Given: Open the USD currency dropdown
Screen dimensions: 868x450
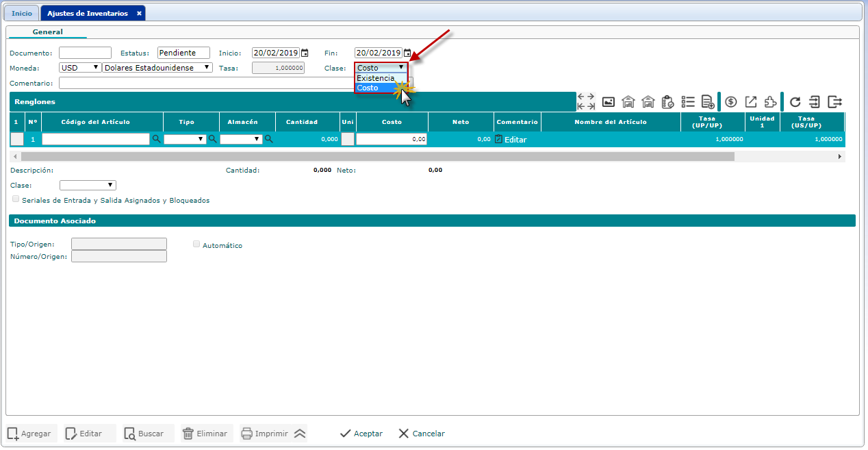Looking at the screenshot, I should pyautogui.click(x=79, y=68).
